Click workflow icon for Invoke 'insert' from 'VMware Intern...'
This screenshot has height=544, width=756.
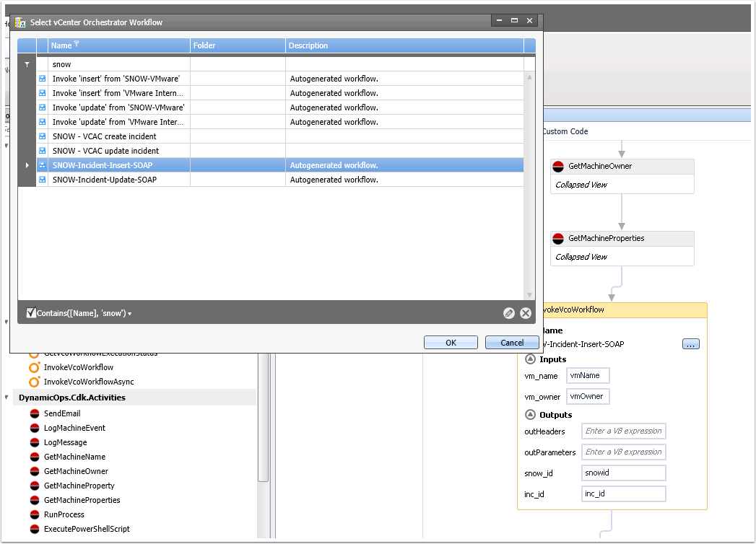coord(43,93)
